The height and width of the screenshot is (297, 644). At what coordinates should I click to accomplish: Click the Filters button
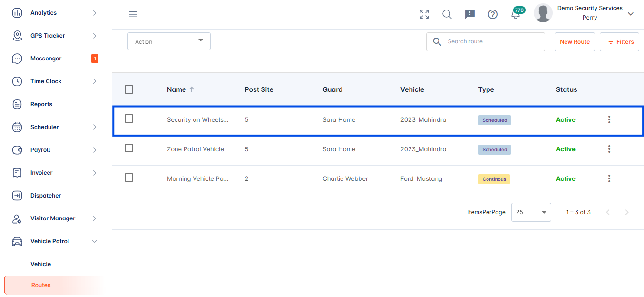click(x=619, y=42)
